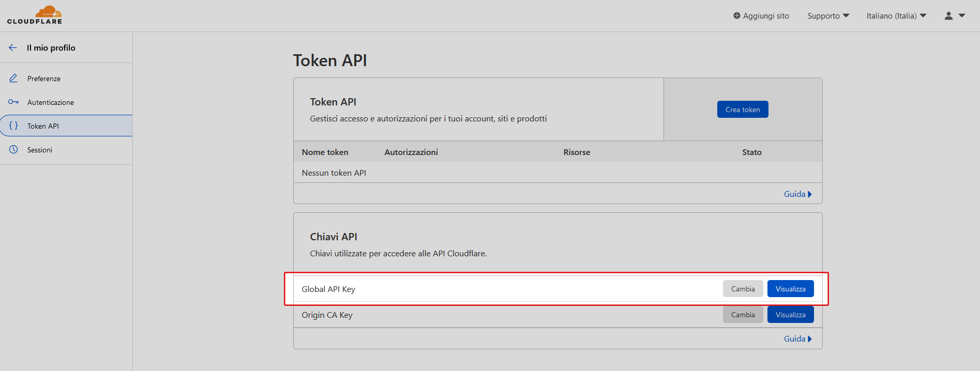This screenshot has width=980, height=371.
Task: Open the Preferenze sidebar item
Action: [66, 79]
